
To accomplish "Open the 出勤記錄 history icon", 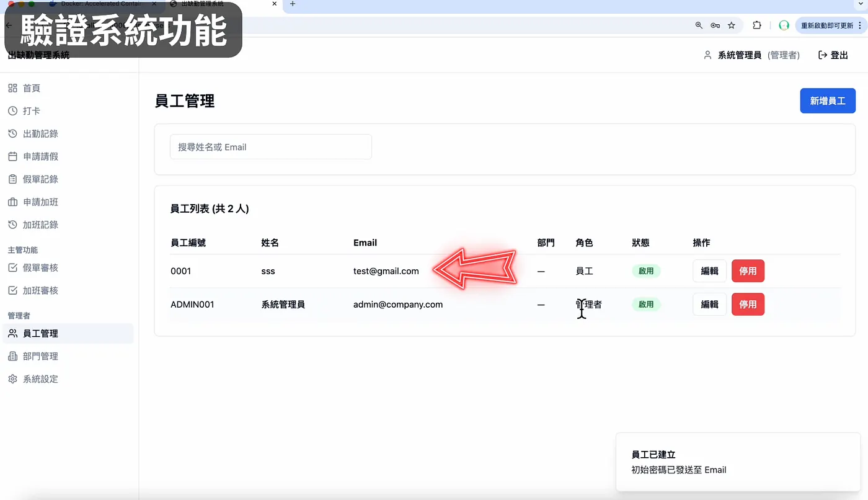I will pos(12,134).
